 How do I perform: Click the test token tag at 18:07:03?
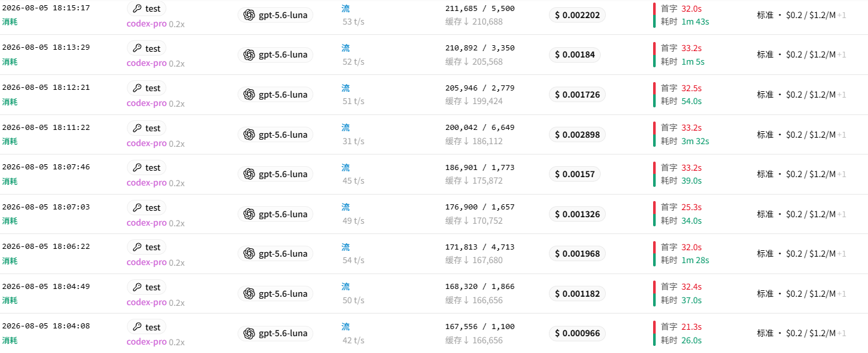click(x=146, y=208)
